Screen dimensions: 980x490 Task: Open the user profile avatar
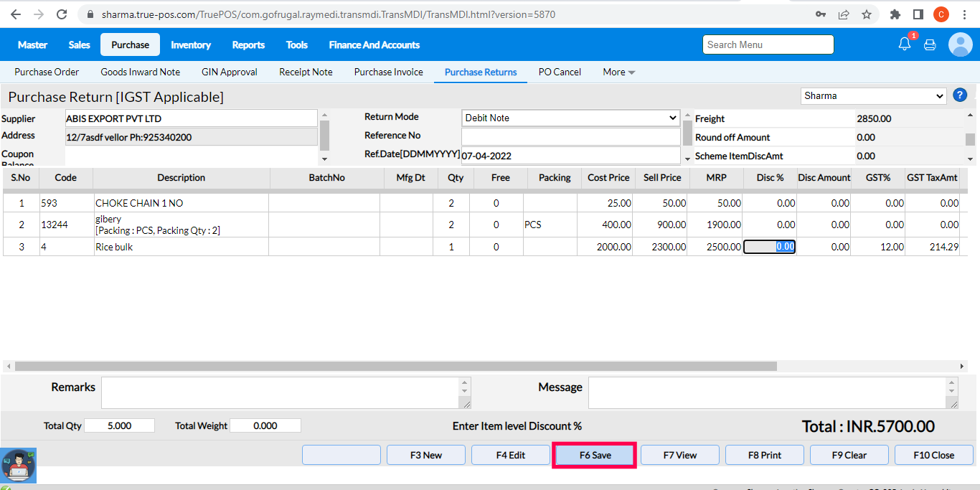pos(960,44)
